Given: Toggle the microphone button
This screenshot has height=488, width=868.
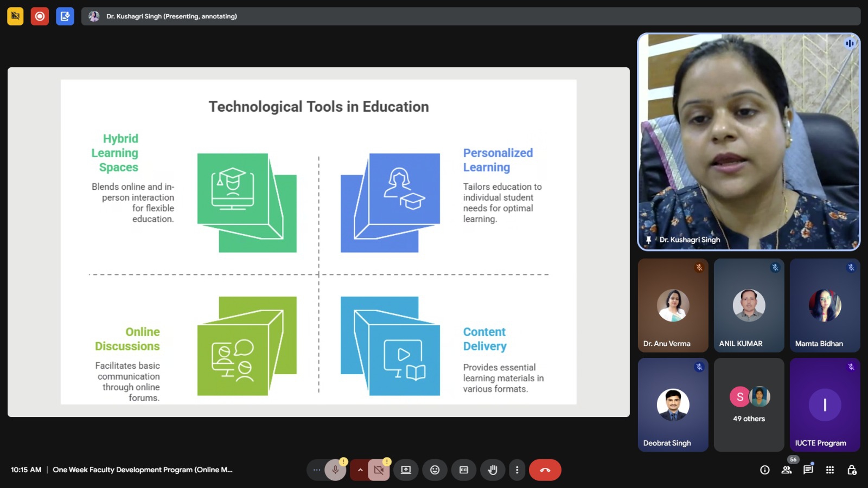Looking at the screenshot, I should point(335,470).
